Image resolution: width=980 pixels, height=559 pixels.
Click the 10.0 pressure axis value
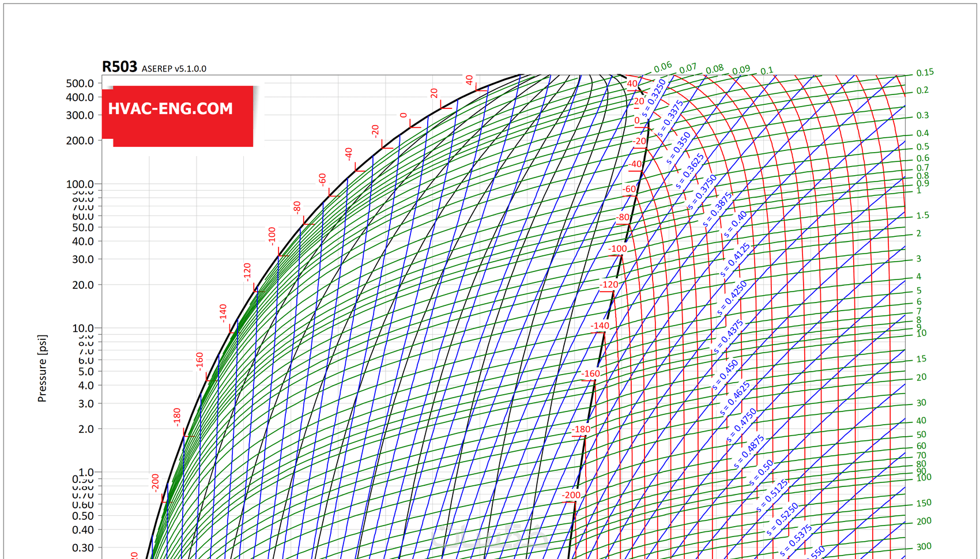[83, 328]
